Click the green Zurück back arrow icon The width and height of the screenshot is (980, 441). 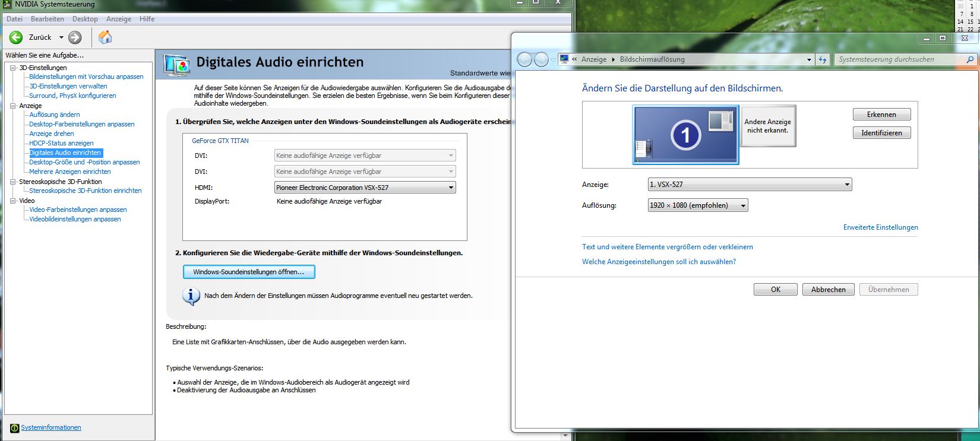point(16,37)
